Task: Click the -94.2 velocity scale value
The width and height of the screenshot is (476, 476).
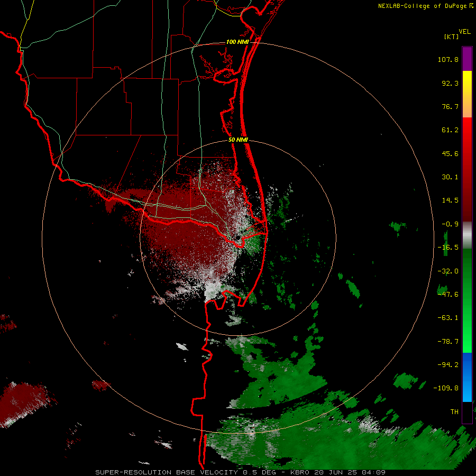Action: click(448, 364)
